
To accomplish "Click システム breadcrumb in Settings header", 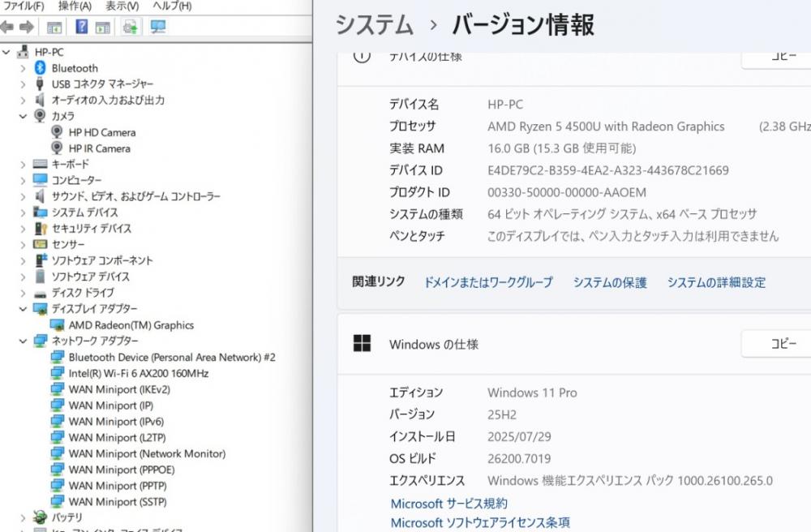I will (x=375, y=25).
